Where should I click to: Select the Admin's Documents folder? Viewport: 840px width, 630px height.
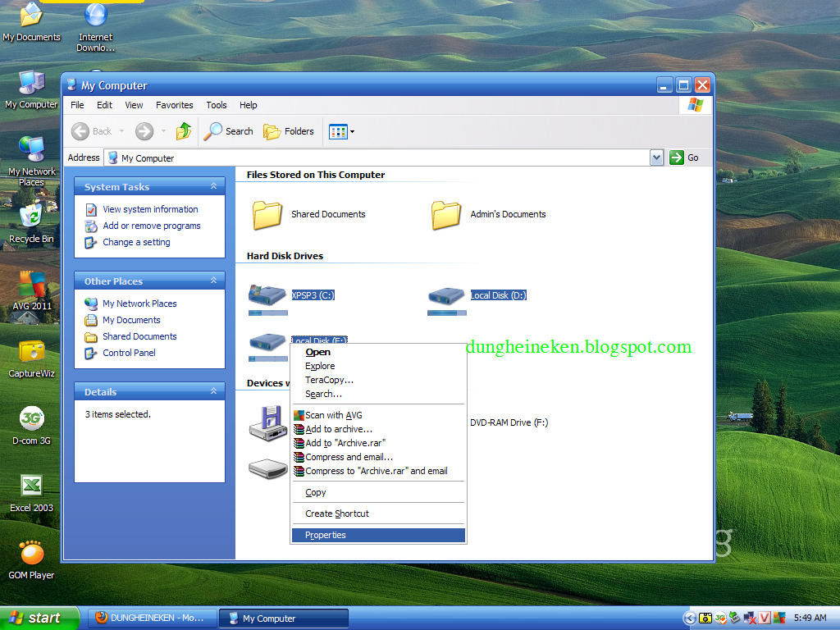(489, 214)
